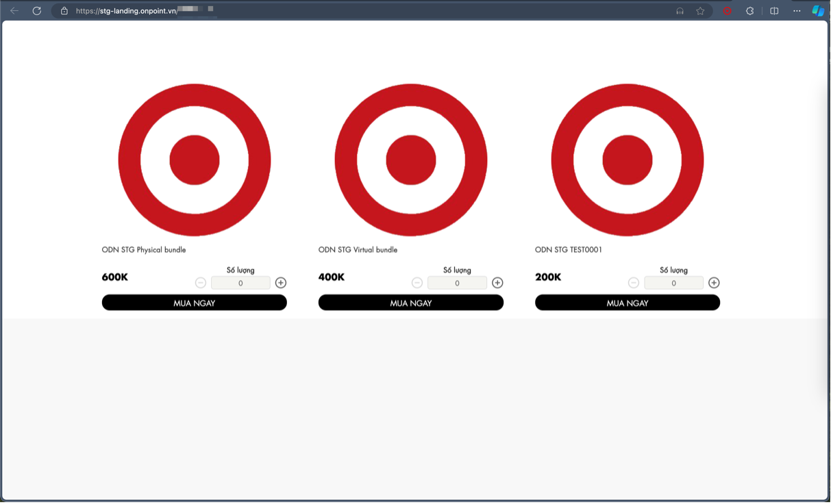
Task: Open the browser Settings and more menu
Action: [797, 11]
